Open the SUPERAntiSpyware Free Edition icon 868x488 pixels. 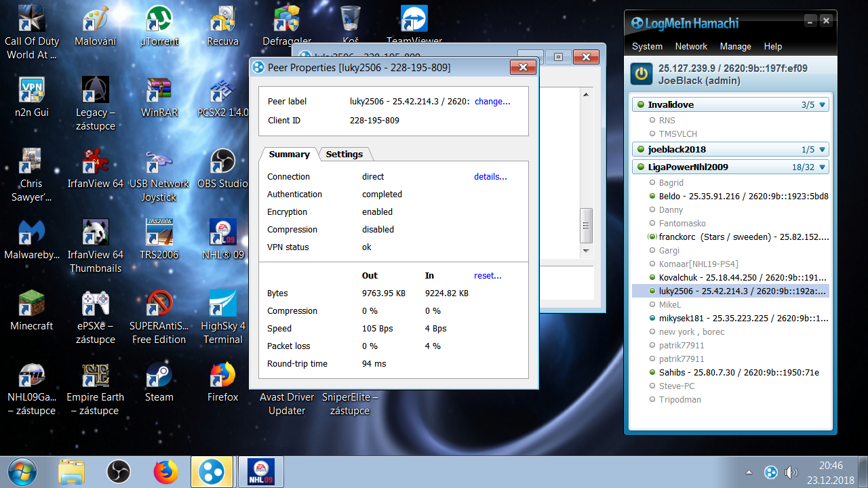coord(159,317)
